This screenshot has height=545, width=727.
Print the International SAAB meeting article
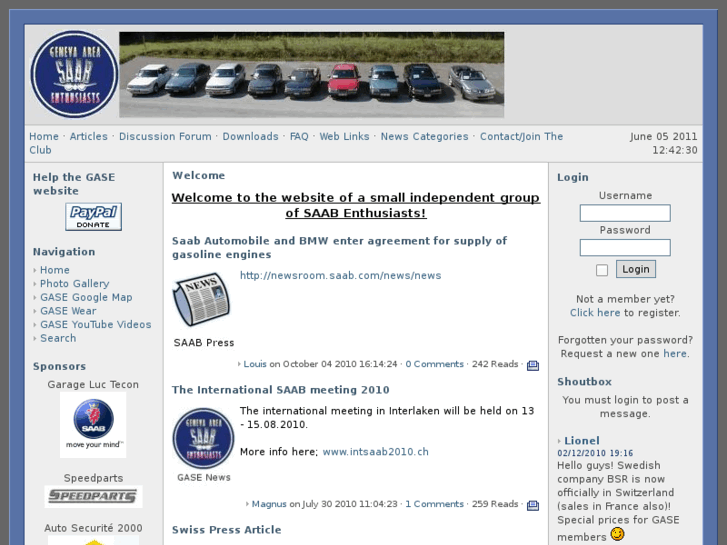533,505
